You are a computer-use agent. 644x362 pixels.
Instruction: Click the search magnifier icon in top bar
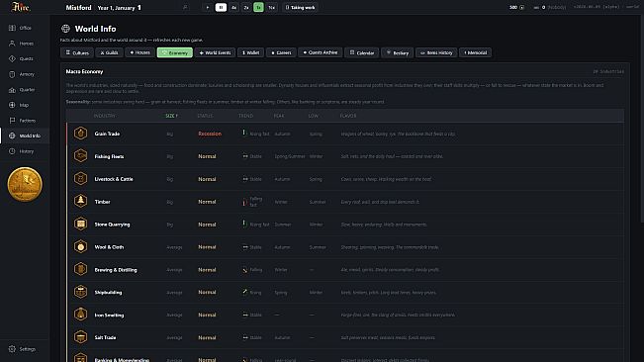pos(185,7)
